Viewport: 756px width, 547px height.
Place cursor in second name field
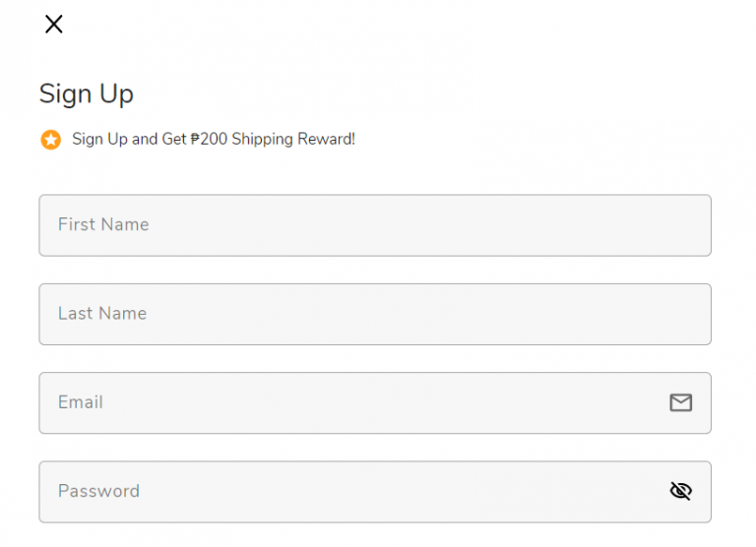coord(374,314)
